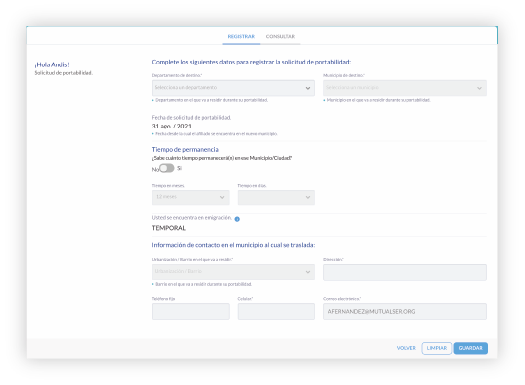Click the Dirección input field
The height and width of the screenshot is (385, 525).
[404, 272]
